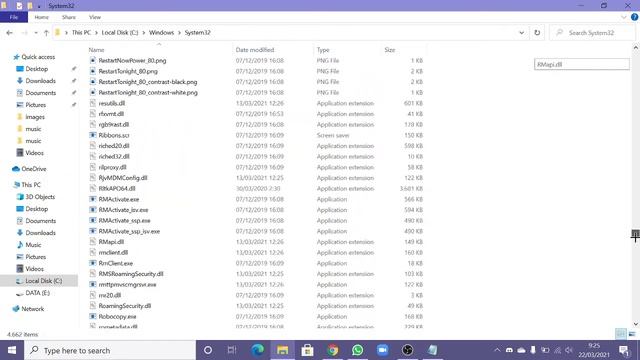The image size is (640, 360).
Task: Open OBS Studio from the taskbar
Action: click(x=407, y=350)
